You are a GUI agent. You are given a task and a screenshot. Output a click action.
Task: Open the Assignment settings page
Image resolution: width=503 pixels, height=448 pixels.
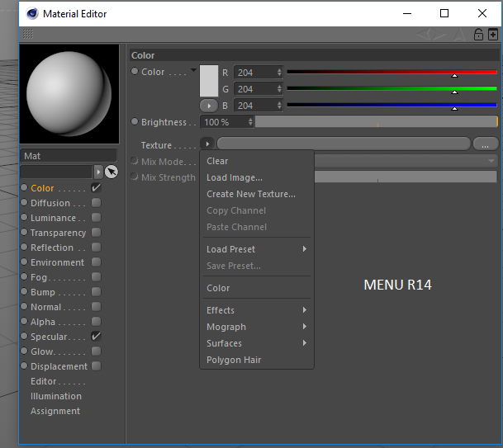point(55,411)
